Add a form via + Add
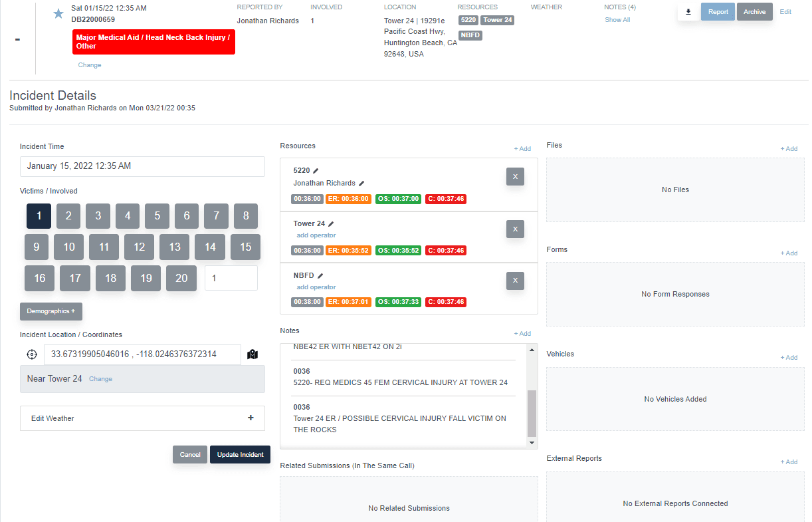 tap(789, 253)
